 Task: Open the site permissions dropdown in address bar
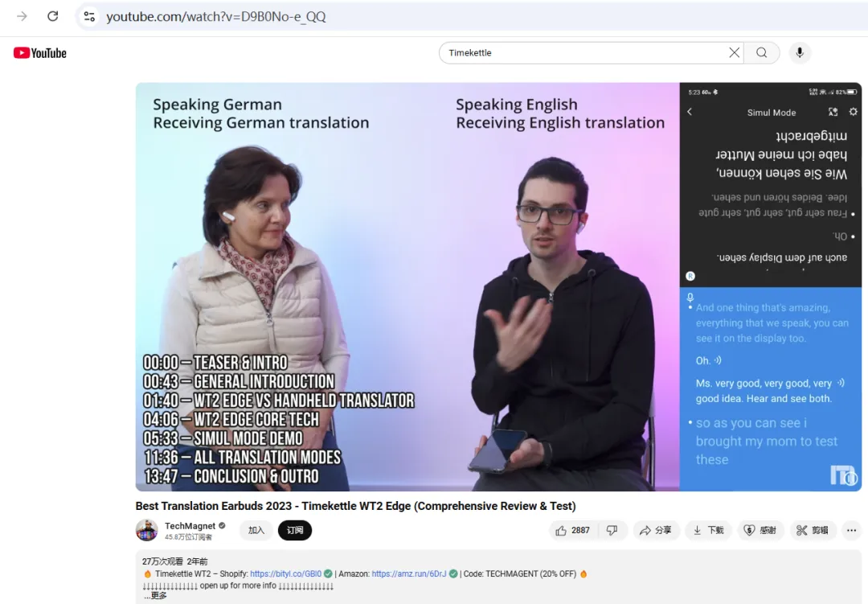[89, 16]
